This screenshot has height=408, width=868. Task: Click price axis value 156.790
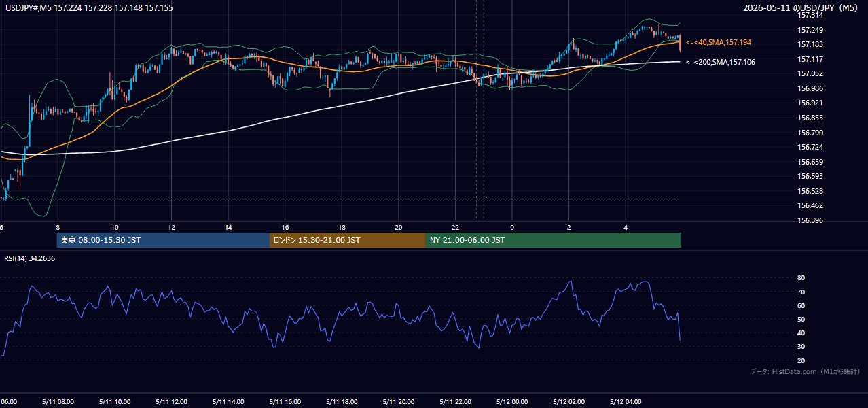coord(810,133)
